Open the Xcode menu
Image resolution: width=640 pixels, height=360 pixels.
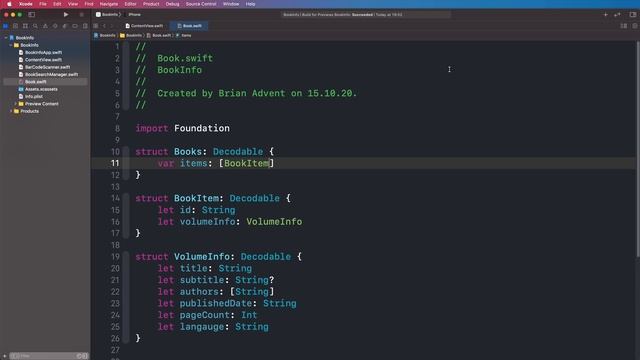tap(26, 4)
